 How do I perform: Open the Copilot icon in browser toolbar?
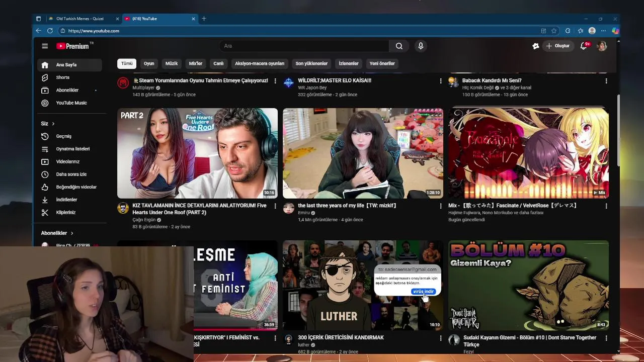click(x=615, y=31)
